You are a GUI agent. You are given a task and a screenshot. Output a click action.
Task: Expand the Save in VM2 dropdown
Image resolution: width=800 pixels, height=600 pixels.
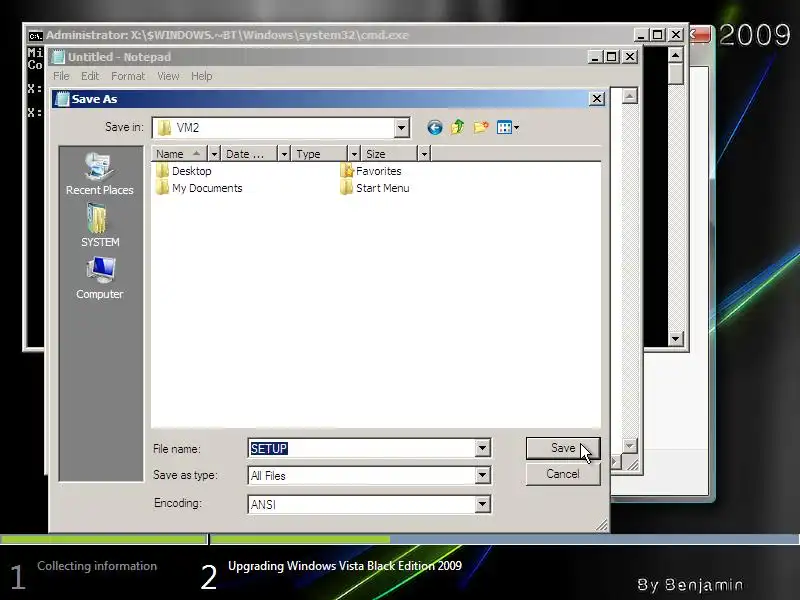pos(402,128)
